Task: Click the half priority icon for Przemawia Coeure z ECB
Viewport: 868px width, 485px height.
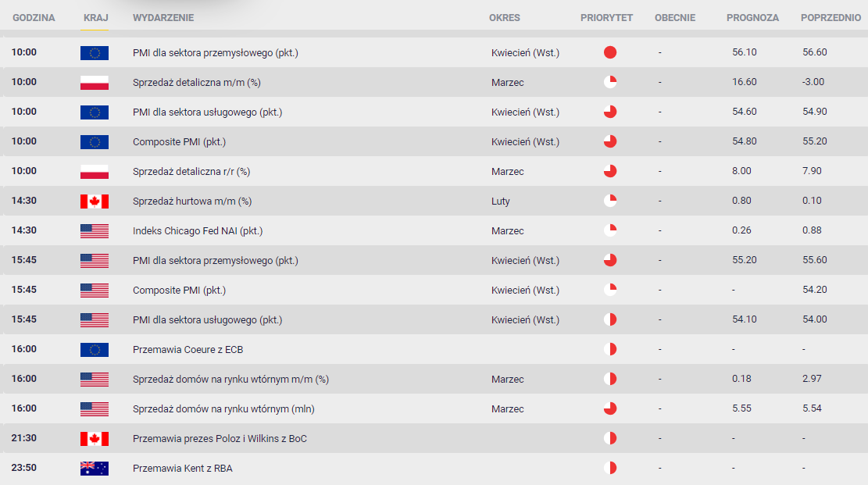Action: tap(610, 349)
